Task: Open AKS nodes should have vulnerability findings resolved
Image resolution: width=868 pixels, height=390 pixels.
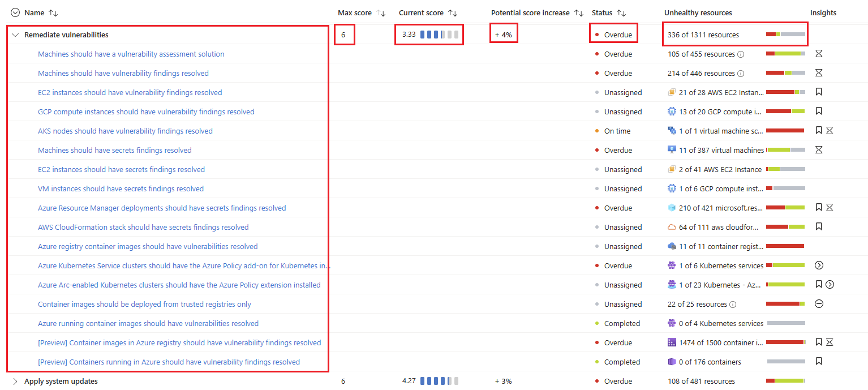Action: pyautogui.click(x=125, y=131)
